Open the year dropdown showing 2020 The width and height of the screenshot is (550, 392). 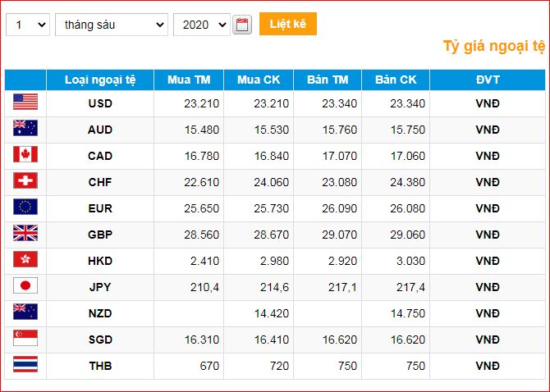point(202,25)
